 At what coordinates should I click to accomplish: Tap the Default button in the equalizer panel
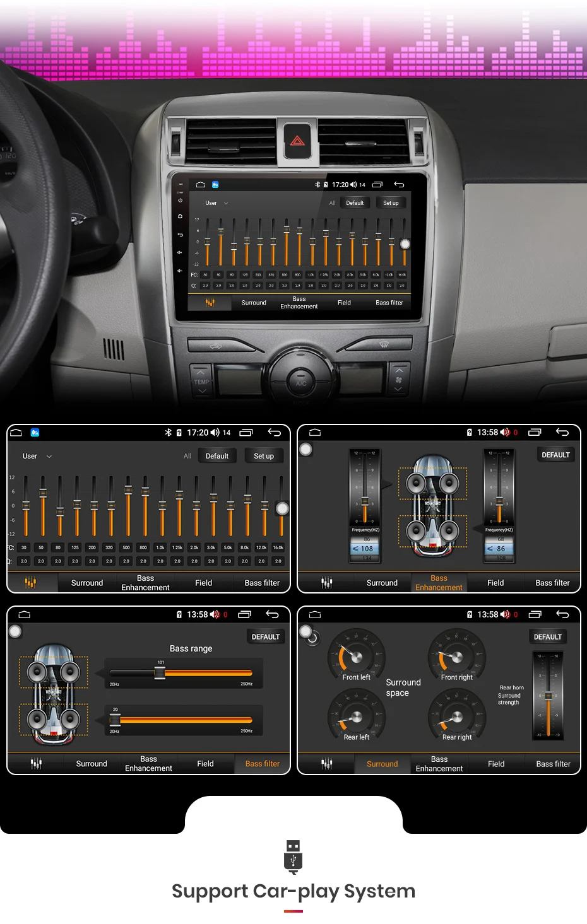(x=217, y=456)
